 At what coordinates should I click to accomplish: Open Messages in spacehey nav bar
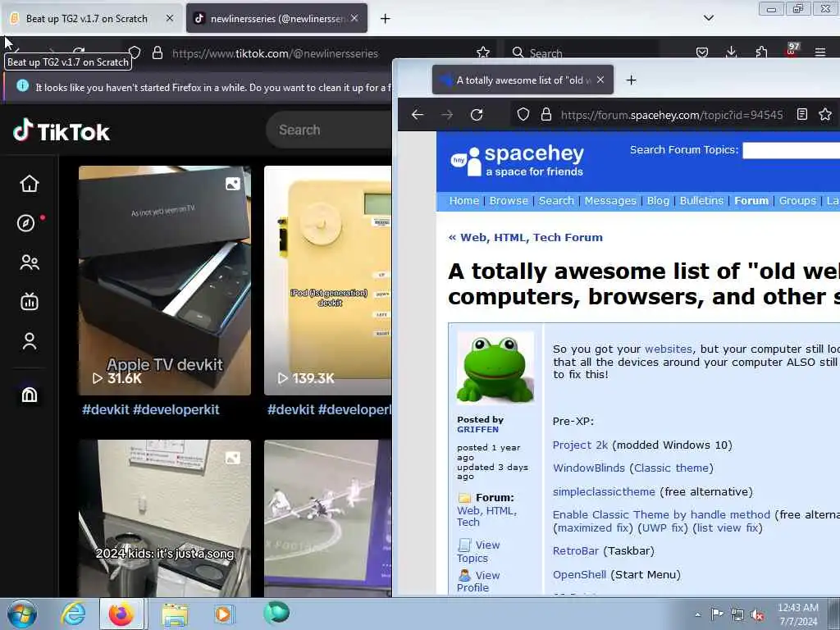(x=610, y=200)
